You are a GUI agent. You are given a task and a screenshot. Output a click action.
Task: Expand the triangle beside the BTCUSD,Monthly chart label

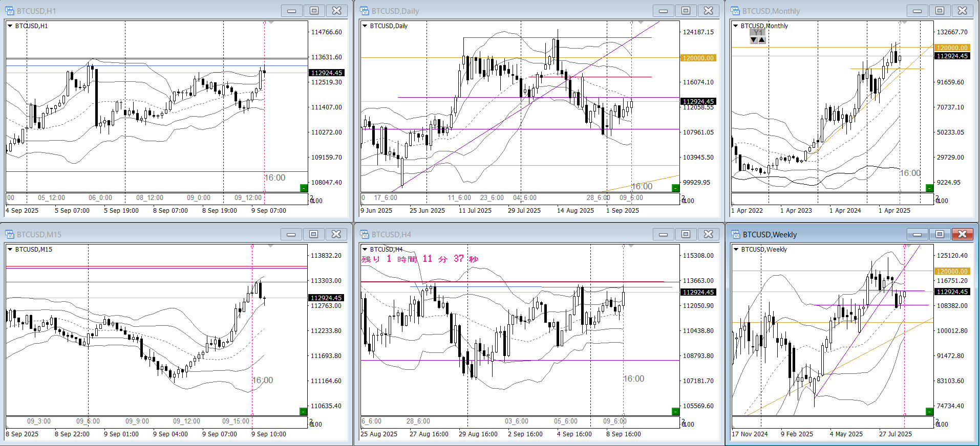(x=736, y=26)
